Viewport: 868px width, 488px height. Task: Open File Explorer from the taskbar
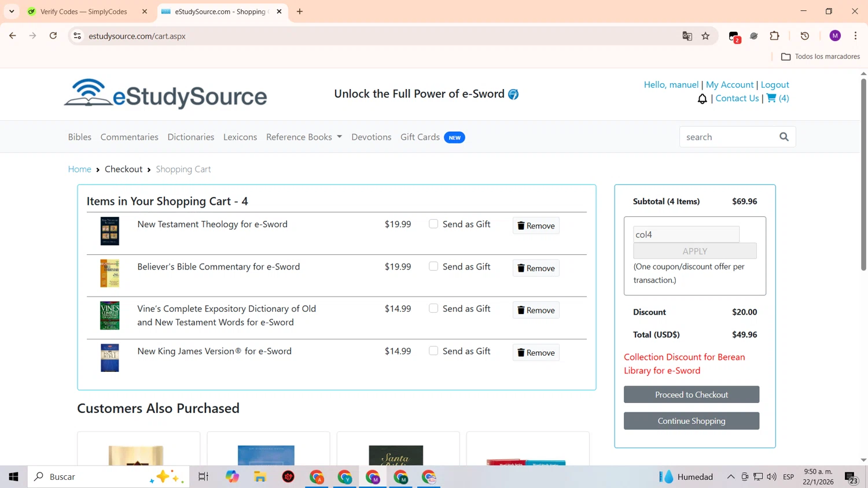pos(260,477)
